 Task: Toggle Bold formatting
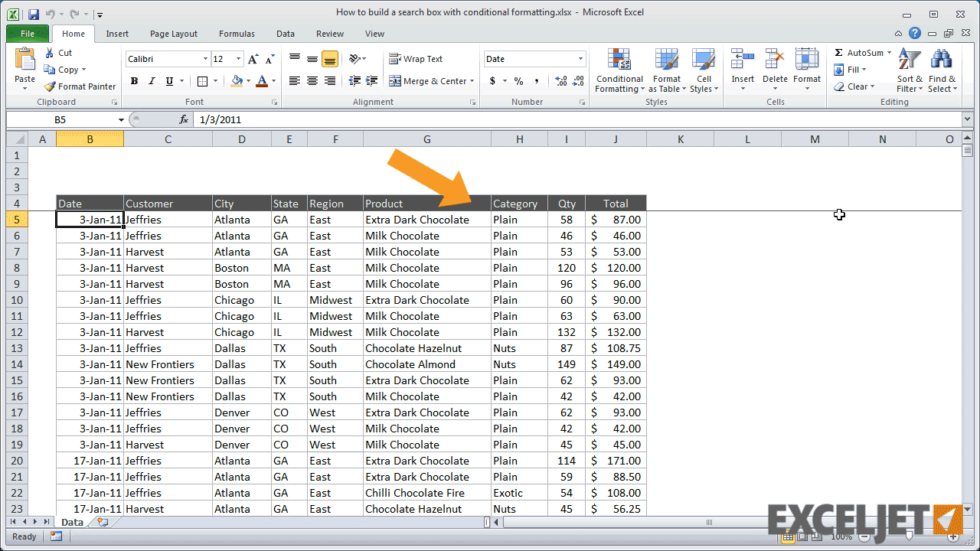click(134, 81)
